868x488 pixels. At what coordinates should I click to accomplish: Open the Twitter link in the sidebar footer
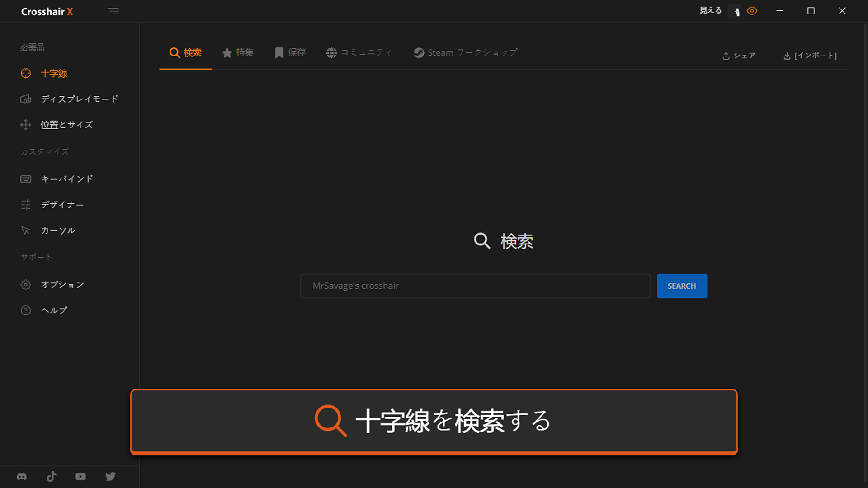110,477
